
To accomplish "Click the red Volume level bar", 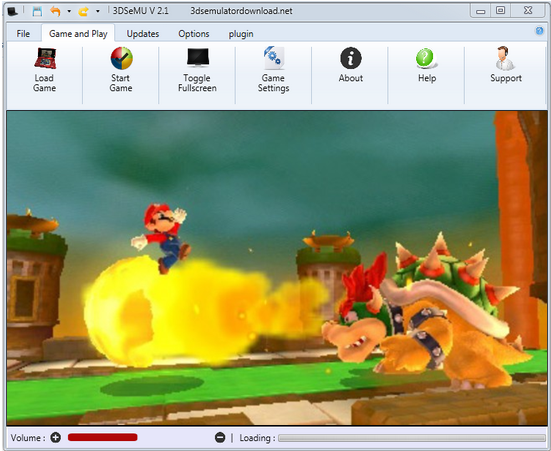I will [103, 437].
